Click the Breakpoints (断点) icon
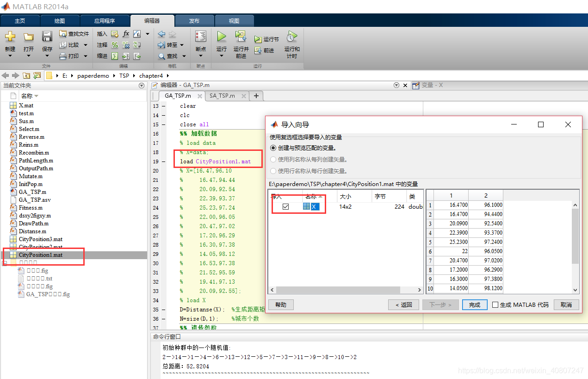 pos(201,37)
